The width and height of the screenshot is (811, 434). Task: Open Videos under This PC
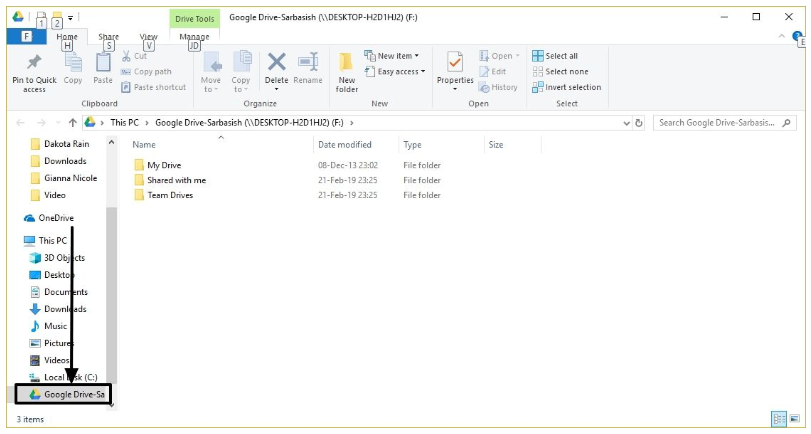tap(50, 360)
